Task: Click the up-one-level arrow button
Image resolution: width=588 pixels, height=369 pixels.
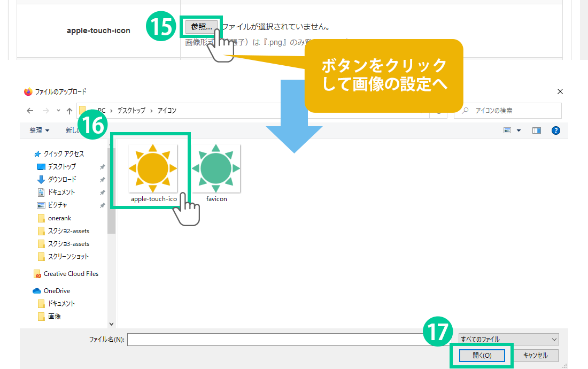Action: (x=69, y=111)
